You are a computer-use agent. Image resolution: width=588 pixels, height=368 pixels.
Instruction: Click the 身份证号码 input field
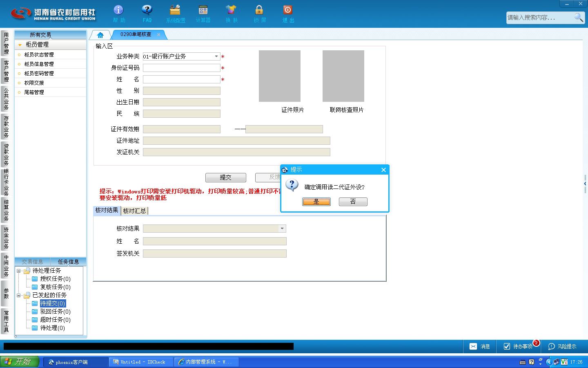point(182,68)
